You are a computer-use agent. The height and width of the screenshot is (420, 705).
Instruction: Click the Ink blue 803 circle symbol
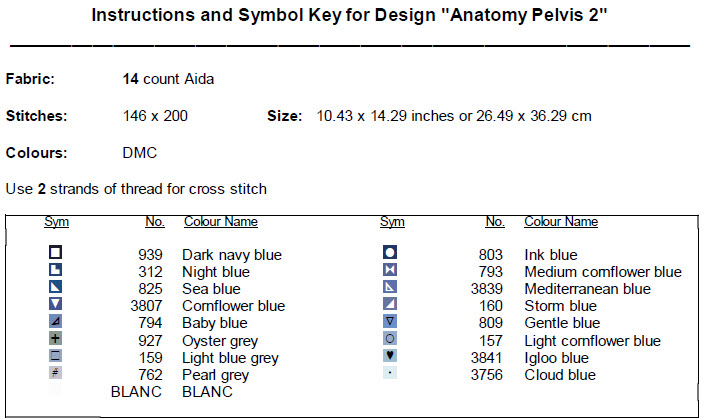point(391,254)
